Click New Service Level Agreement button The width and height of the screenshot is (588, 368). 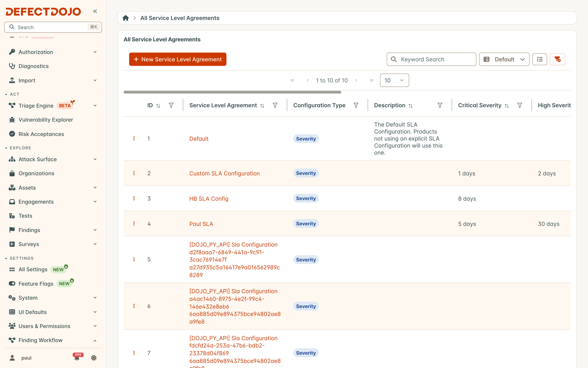[178, 59]
